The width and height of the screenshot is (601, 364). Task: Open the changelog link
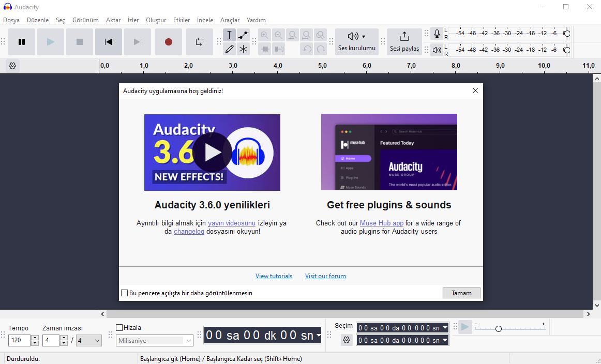tap(189, 232)
